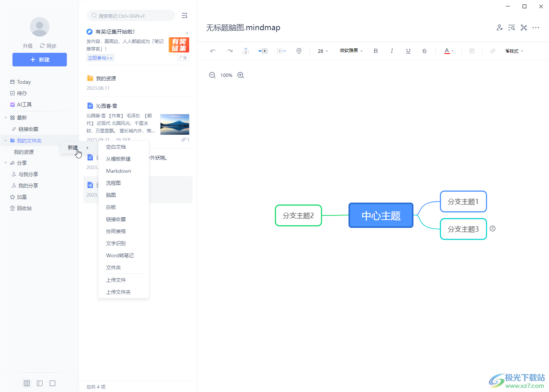Viewport: 549px width, 392px height.
Task: Switch to three-column layout icon
Action: (27, 383)
